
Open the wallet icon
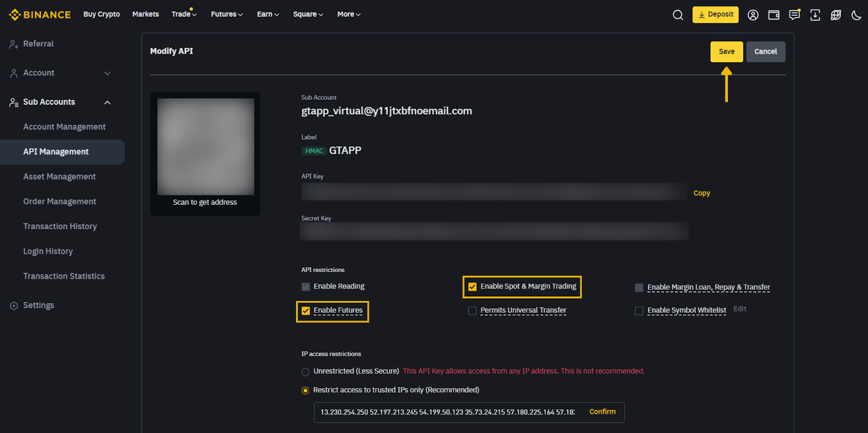click(774, 15)
